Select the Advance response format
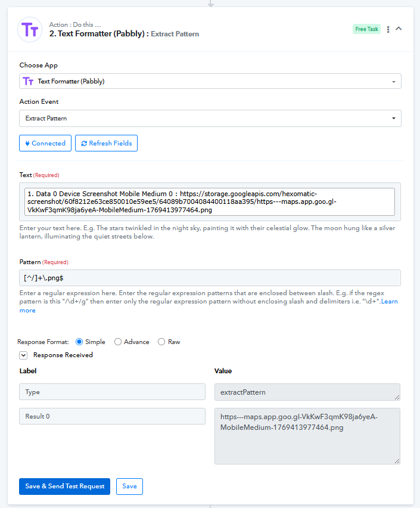The width and height of the screenshot is (420, 508). coord(118,342)
